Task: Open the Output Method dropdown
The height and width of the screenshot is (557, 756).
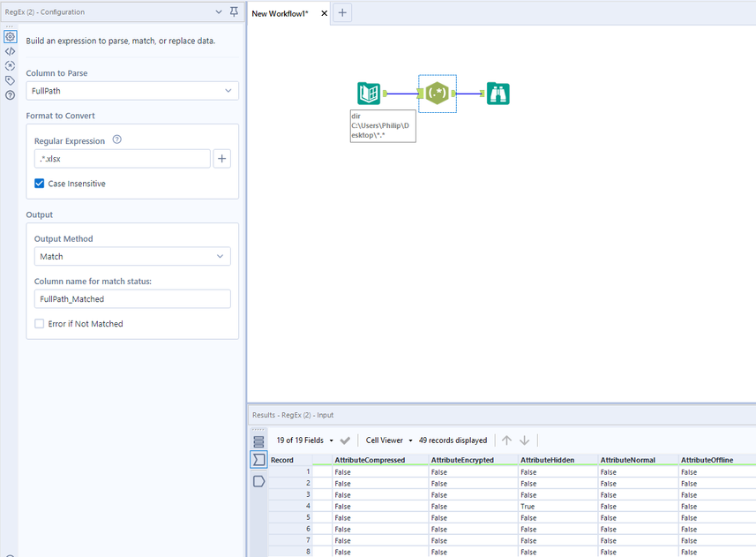Action: tap(132, 257)
